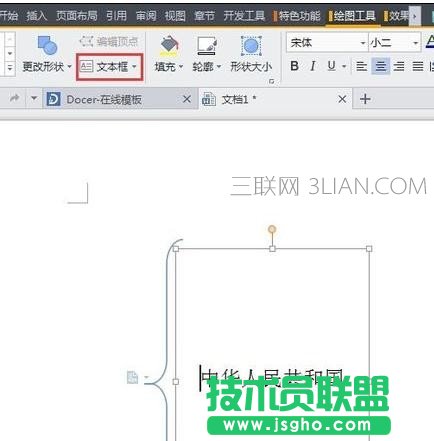Open the 填充 fill dropdown arrow
The height and width of the screenshot is (441, 434).
[x=181, y=67]
